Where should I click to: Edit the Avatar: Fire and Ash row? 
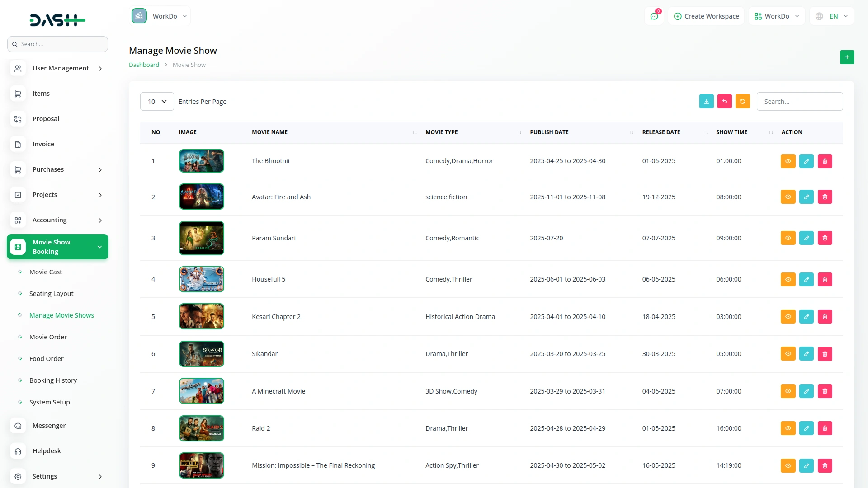(x=806, y=197)
